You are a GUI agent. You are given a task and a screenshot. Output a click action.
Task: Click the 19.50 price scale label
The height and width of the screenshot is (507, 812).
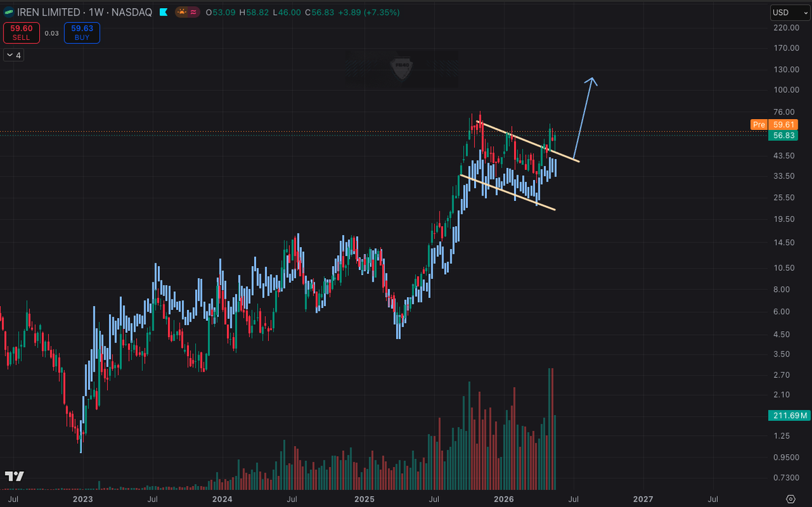click(784, 219)
